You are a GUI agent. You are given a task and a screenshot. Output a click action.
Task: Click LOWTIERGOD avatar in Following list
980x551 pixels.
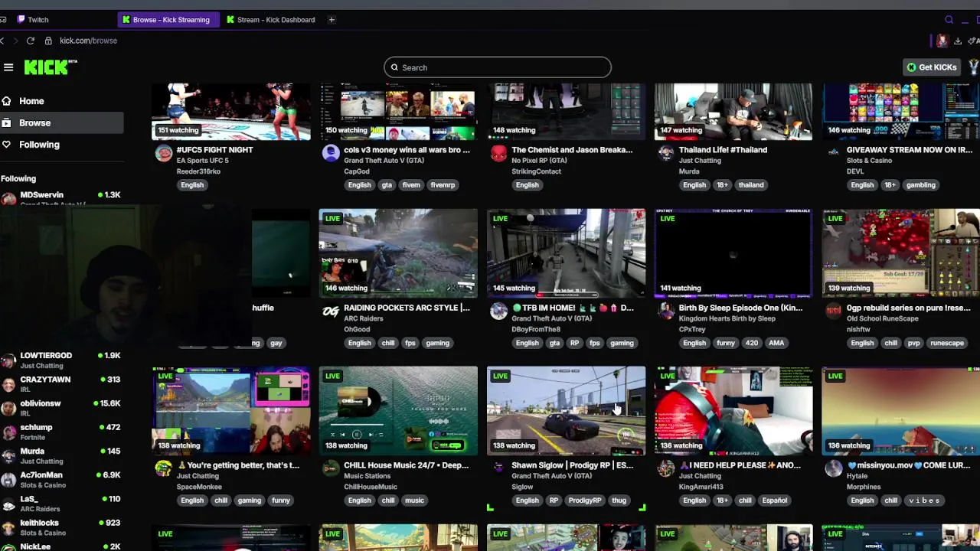pos(8,360)
